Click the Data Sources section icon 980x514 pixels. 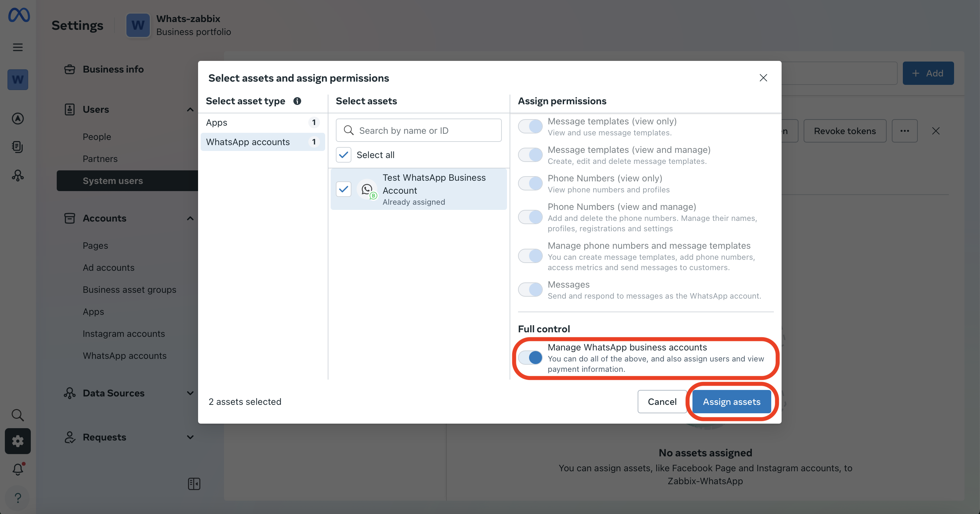(70, 393)
